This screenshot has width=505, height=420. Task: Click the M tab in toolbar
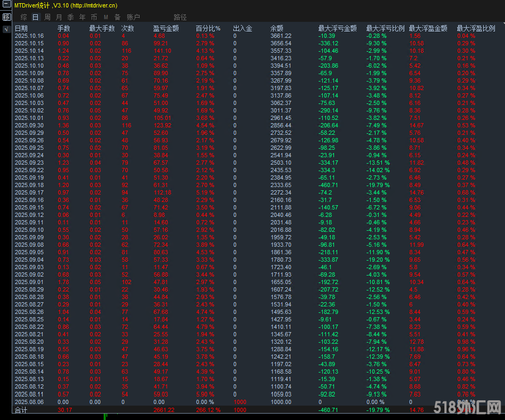(x=105, y=17)
